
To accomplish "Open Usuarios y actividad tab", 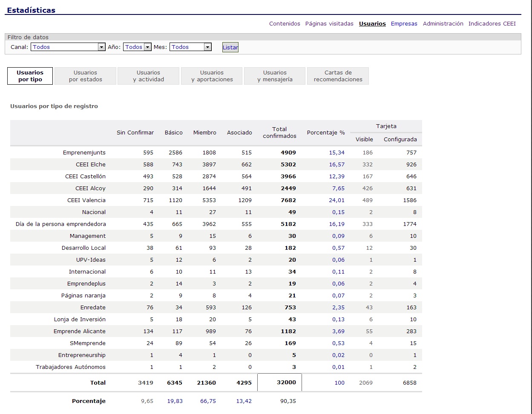I will (149, 76).
